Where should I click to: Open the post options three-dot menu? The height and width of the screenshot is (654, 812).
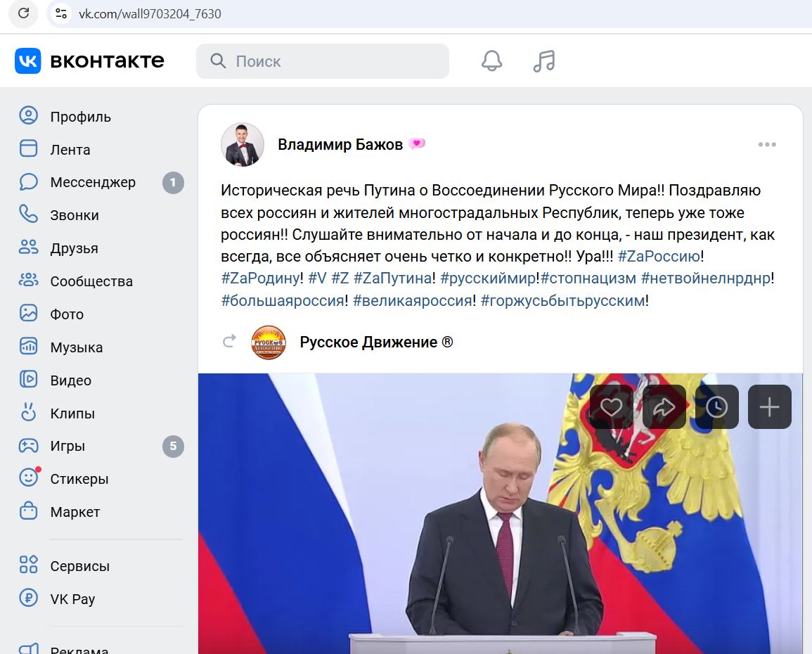(x=767, y=144)
